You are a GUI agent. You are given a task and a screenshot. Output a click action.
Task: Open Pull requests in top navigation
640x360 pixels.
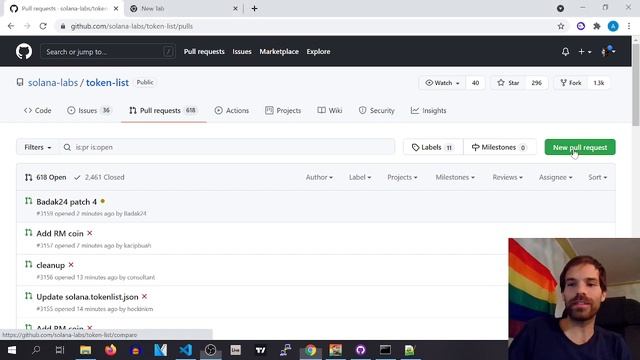pos(204,52)
